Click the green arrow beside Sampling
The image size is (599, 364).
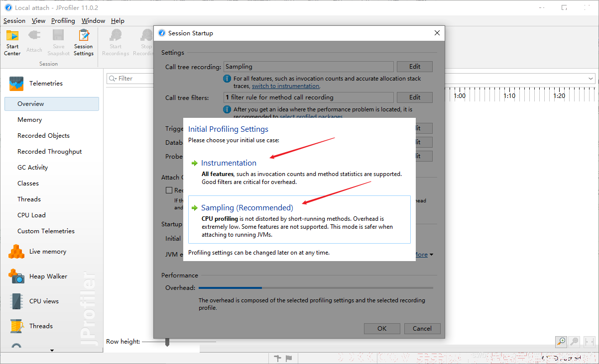pos(195,208)
